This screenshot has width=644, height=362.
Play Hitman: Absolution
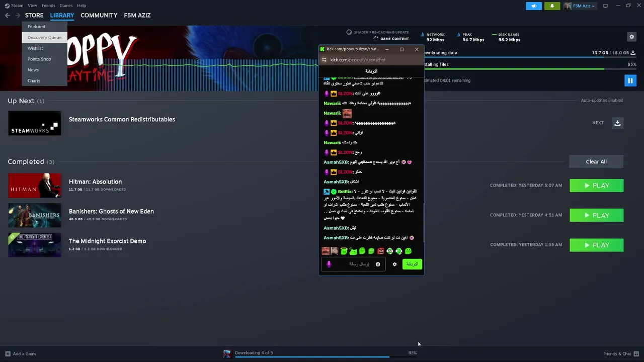click(596, 186)
